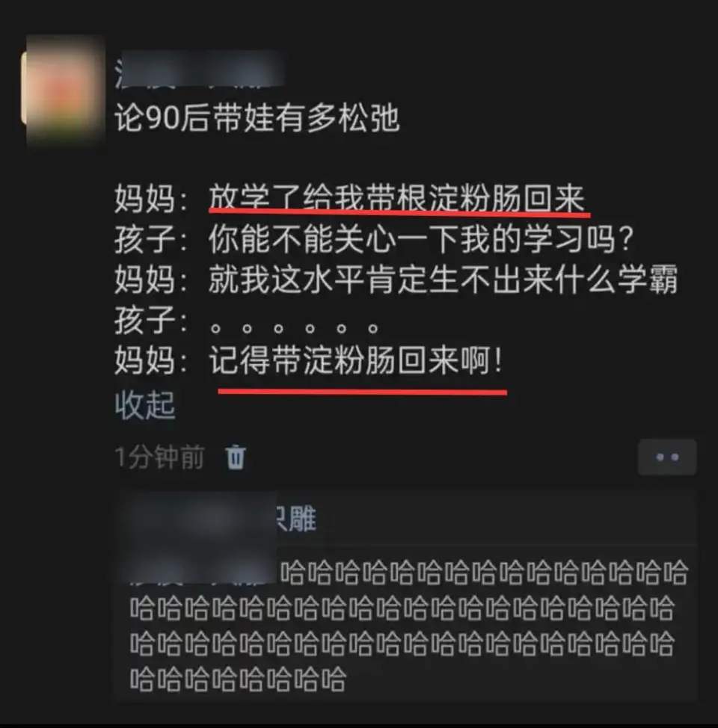
Task: Tap the child's line of six circle dots
Action: point(295,328)
